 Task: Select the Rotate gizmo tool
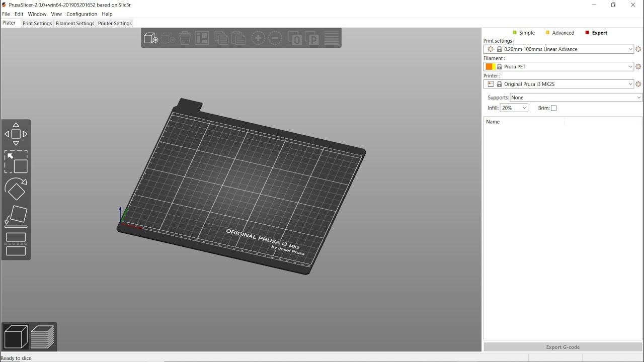(16, 190)
